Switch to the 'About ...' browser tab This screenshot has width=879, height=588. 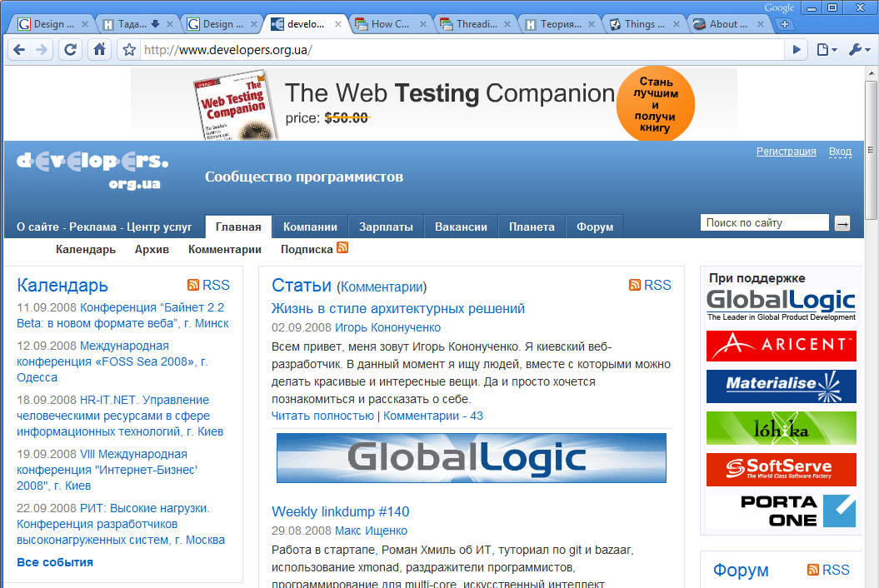pos(727,24)
